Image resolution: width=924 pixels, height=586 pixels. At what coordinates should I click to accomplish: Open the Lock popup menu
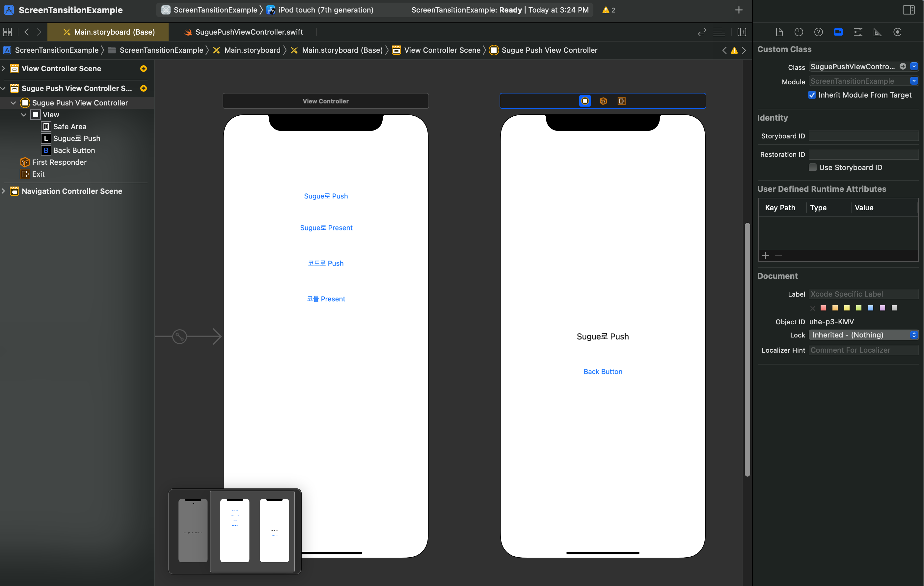[863, 335]
